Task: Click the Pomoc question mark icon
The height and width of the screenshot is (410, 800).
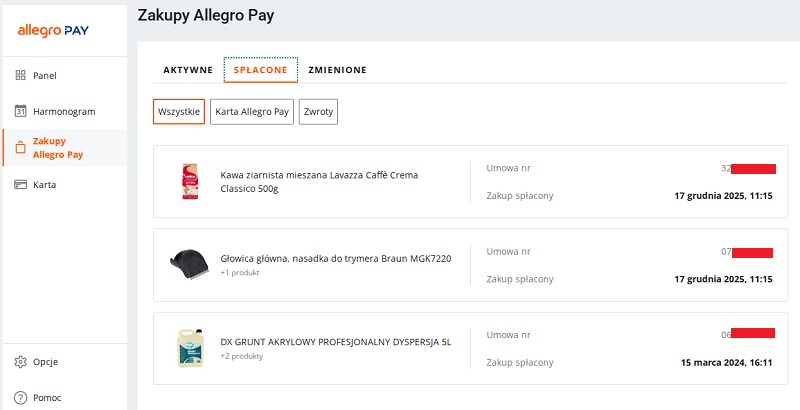Action: click(x=20, y=397)
